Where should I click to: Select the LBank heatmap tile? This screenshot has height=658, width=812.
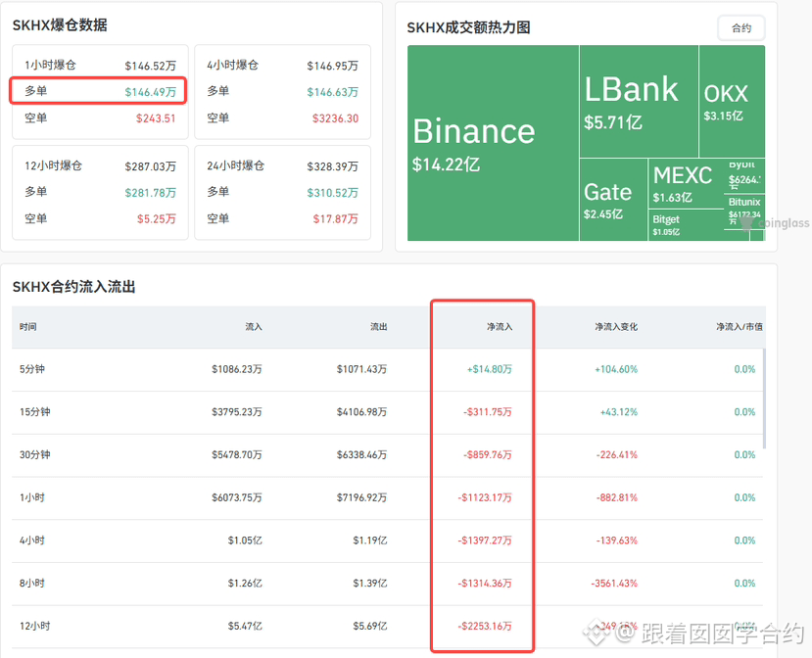coord(639,102)
